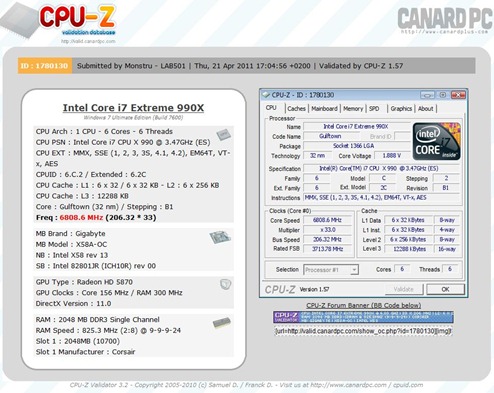Click the CPU-Z window title bar icon
The height and width of the screenshot is (393, 494).
click(266, 95)
